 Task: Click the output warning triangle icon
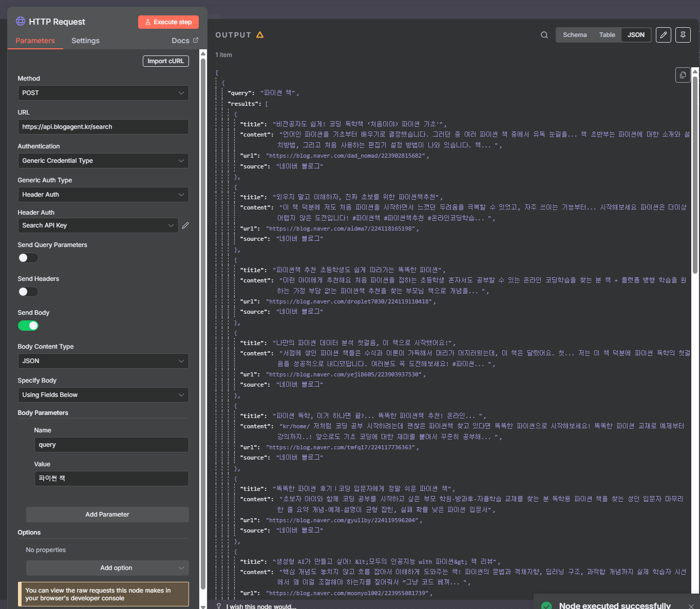pyautogui.click(x=260, y=35)
